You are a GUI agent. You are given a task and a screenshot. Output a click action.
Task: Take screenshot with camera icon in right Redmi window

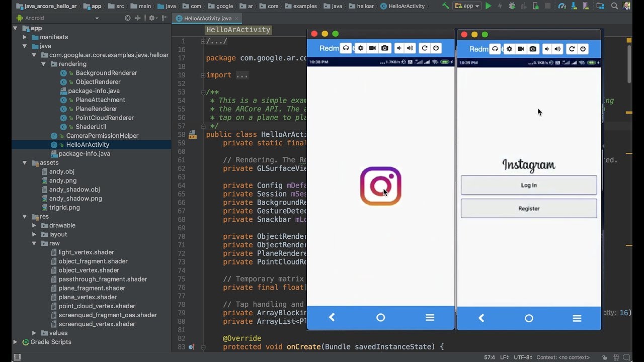point(533,49)
